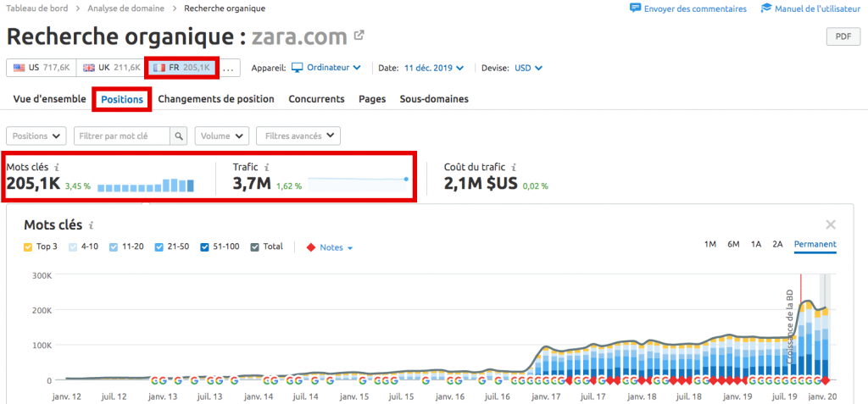868x404 pixels.
Task: Switch to Concurrents tab
Action: [316, 99]
